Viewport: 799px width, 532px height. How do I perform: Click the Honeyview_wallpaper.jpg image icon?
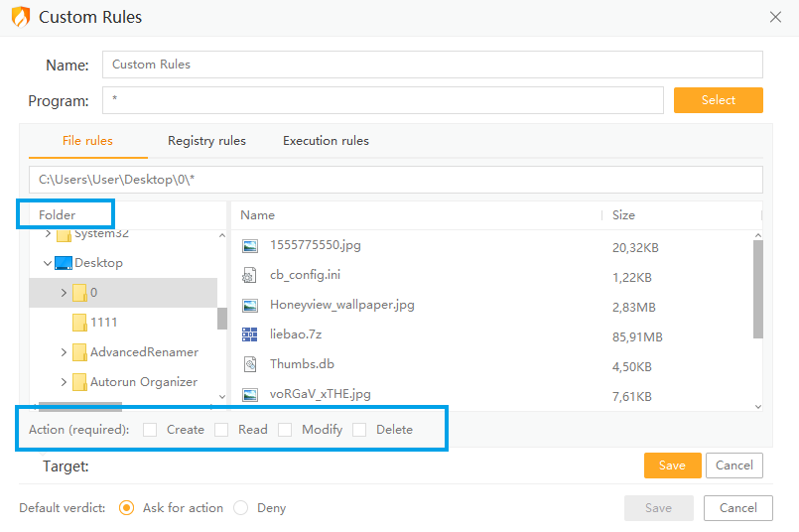pos(250,305)
